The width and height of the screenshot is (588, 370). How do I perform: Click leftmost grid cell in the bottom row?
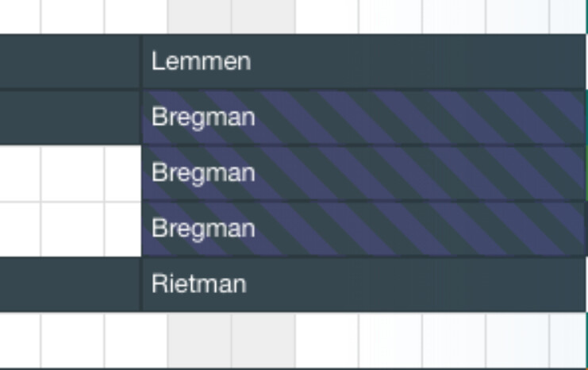(20, 340)
